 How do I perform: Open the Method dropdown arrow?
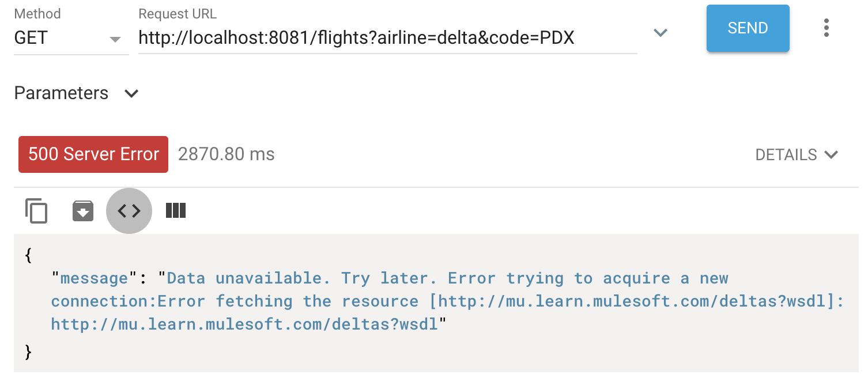(x=115, y=39)
